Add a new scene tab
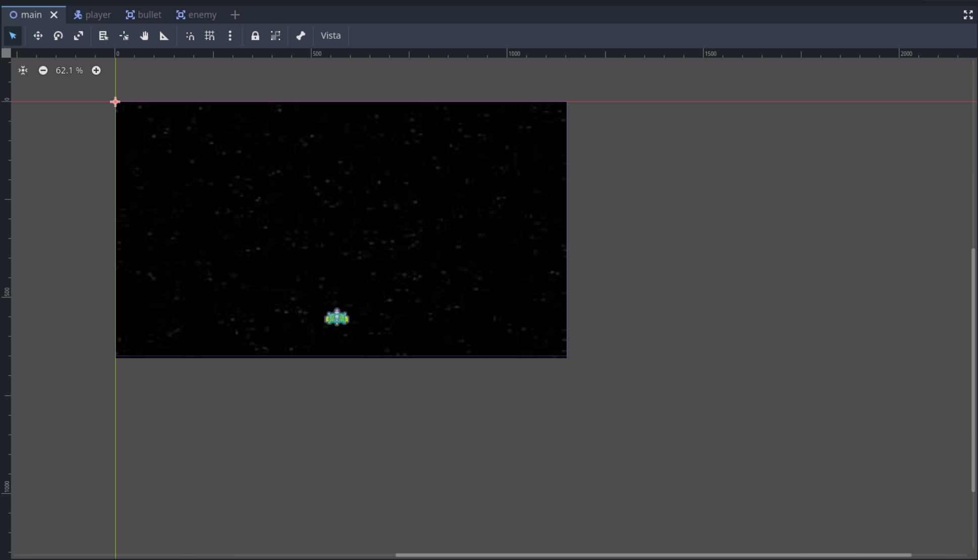 235,15
